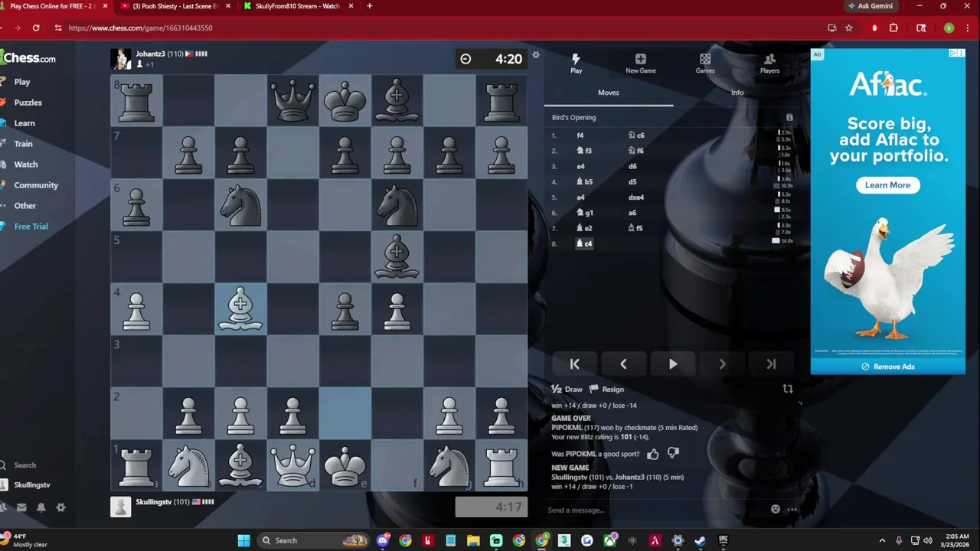Start a New Game via plus icon
Image resolution: width=980 pixels, height=551 pixels.
(x=640, y=64)
